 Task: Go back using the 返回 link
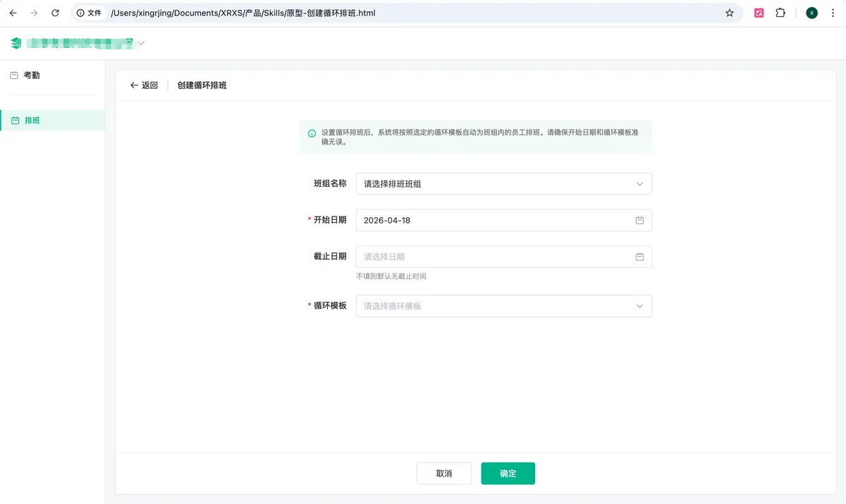pos(144,85)
